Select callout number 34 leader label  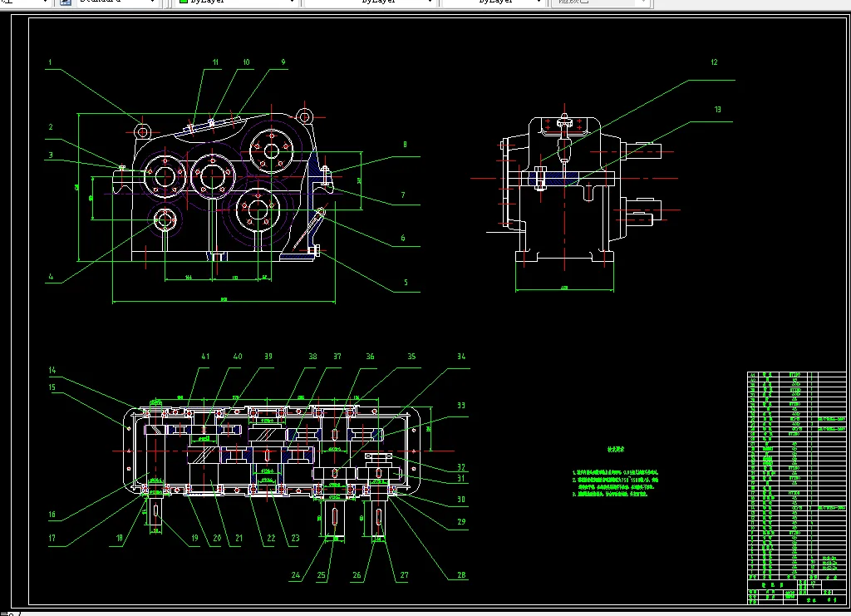tap(461, 357)
